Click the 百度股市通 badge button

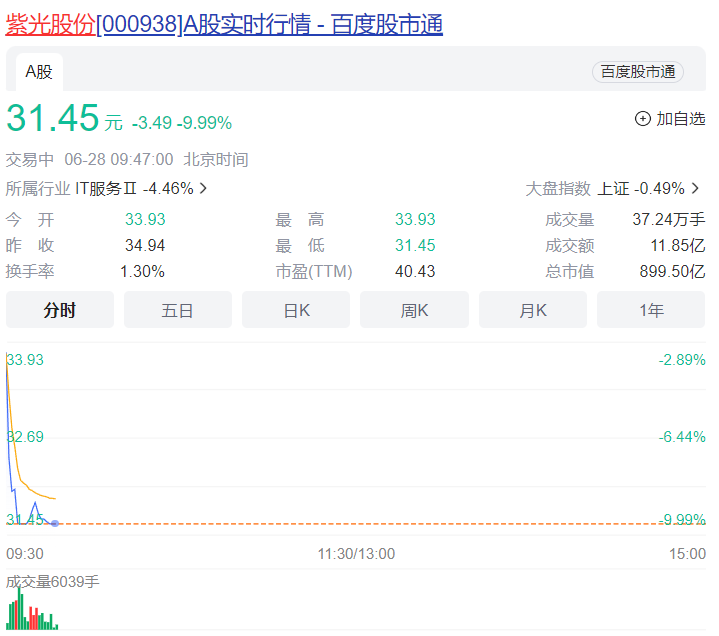pos(638,72)
